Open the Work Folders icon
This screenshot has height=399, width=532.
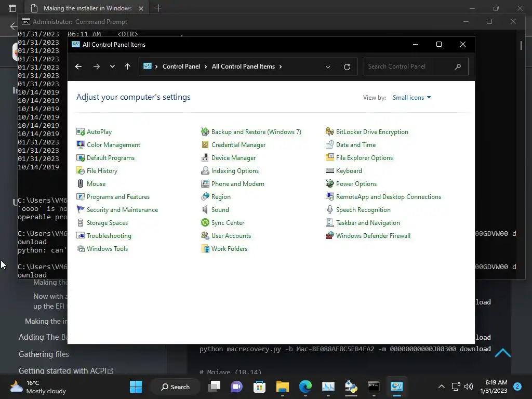coord(205,249)
